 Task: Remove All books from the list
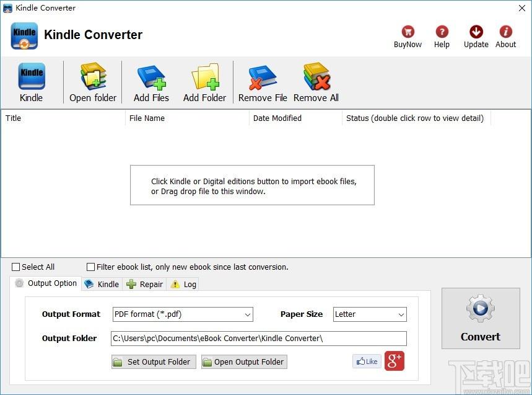pos(316,82)
